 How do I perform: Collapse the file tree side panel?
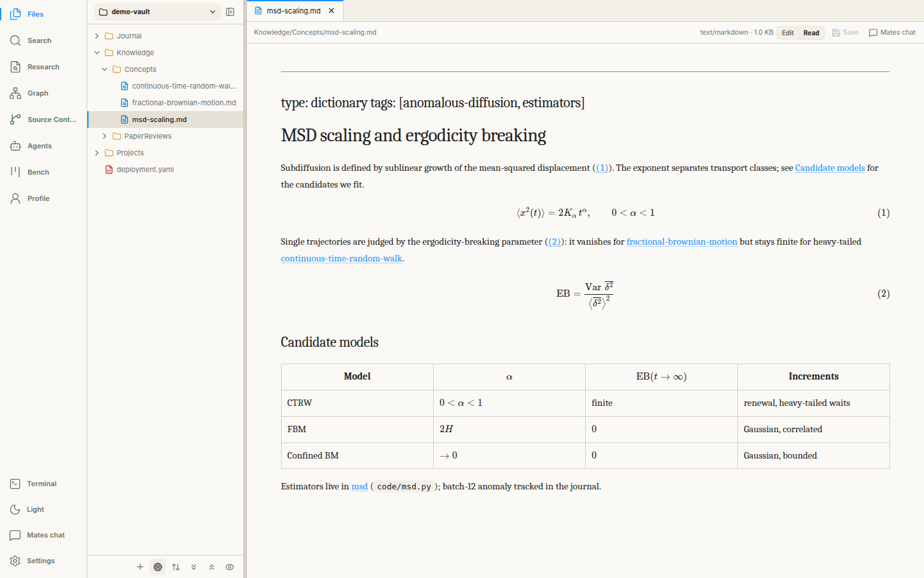[x=230, y=12]
